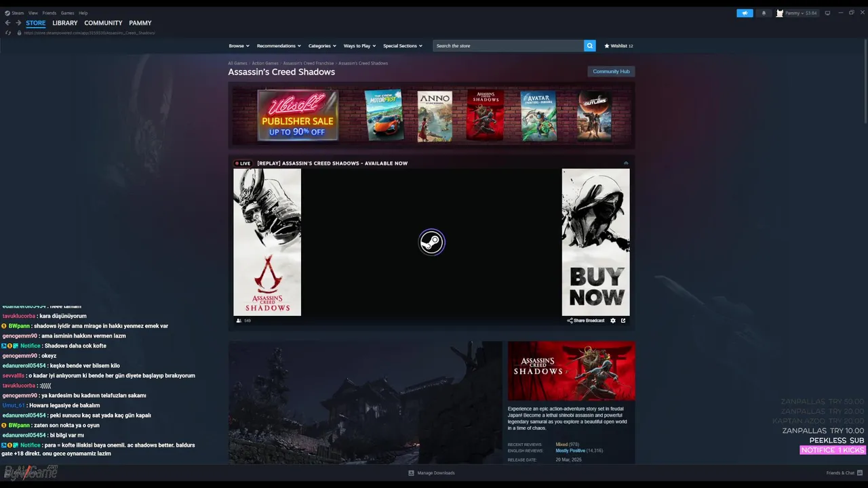Pop out the broadcast in new window
868x488 pixels.
(x=623, y=321)
